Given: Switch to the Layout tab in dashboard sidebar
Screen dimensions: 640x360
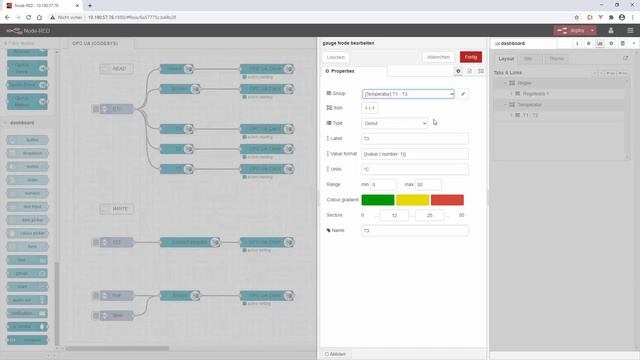Looking at the screenshot, I should pos(506,59).
